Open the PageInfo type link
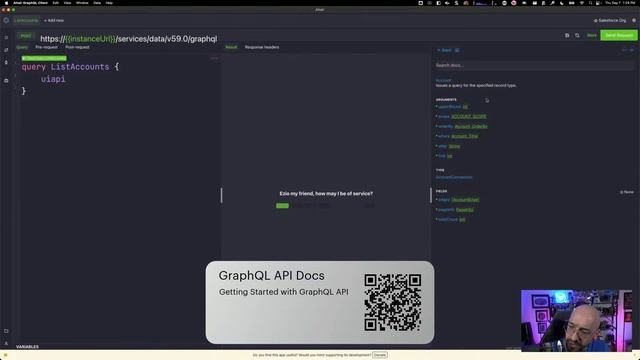This screenshot has height=360, width=640. pos(465,210)
